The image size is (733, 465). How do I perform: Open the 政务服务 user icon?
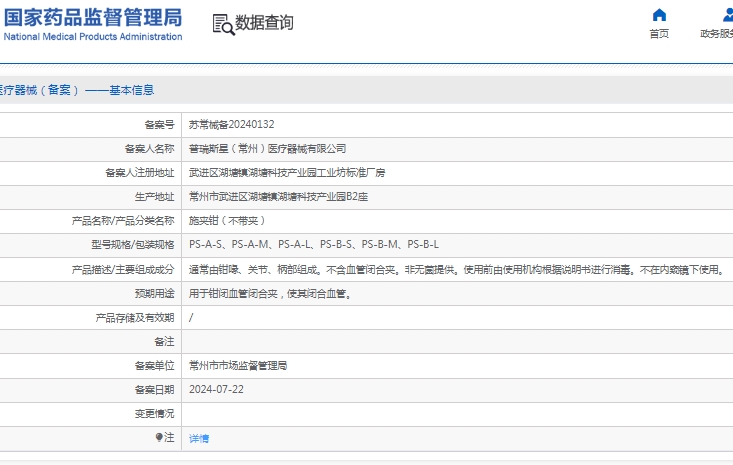[x=727, y=15]
